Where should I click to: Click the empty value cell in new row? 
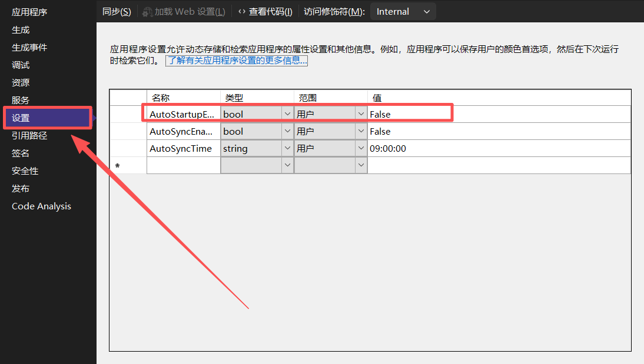499,165
